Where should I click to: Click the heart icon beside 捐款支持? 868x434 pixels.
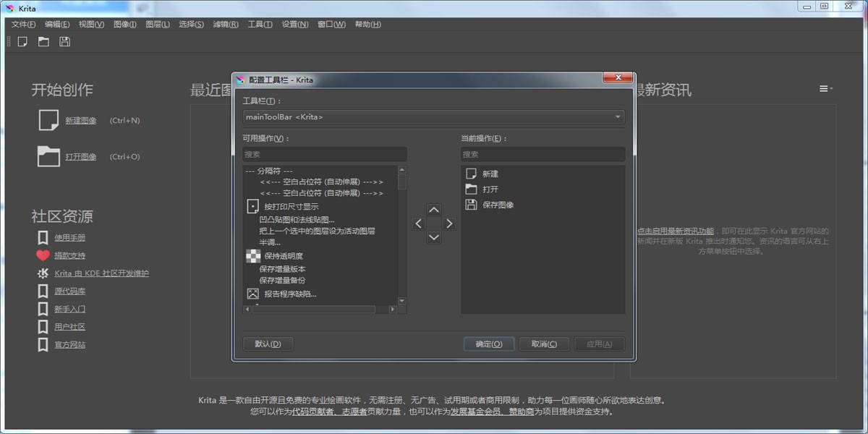pos(43,255)
